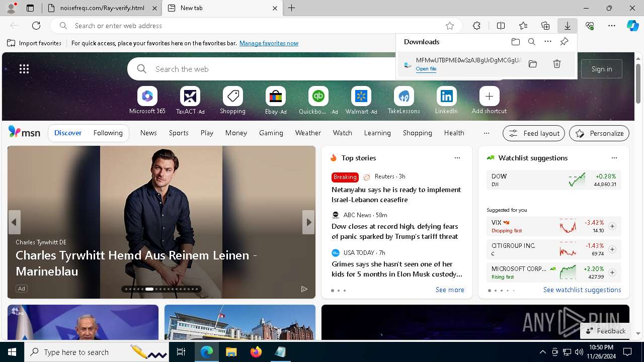Add VIX to watchlist
The width and height of the screenshot is (644, 362).
(x=612, y=226)
